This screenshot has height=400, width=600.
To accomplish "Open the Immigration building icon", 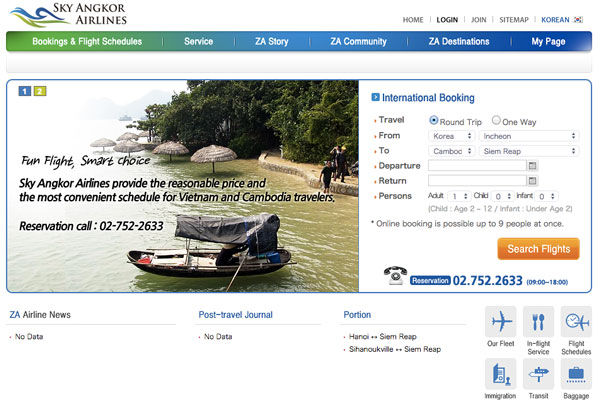I will coord(501,374).
